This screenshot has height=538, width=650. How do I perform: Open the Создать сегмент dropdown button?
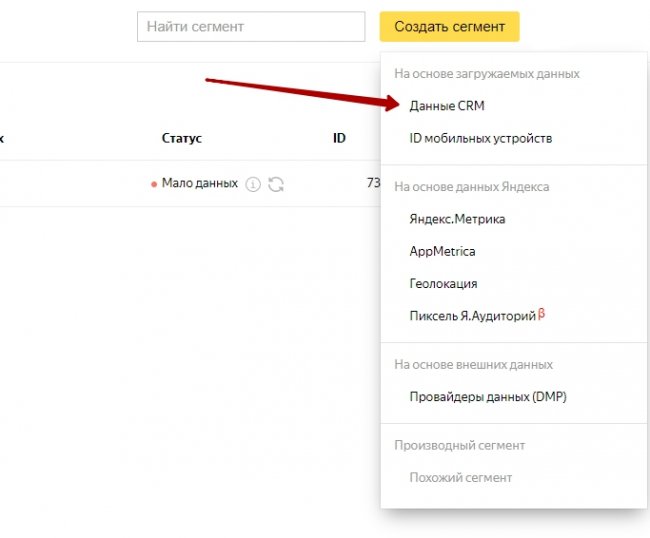coord(449,27)
